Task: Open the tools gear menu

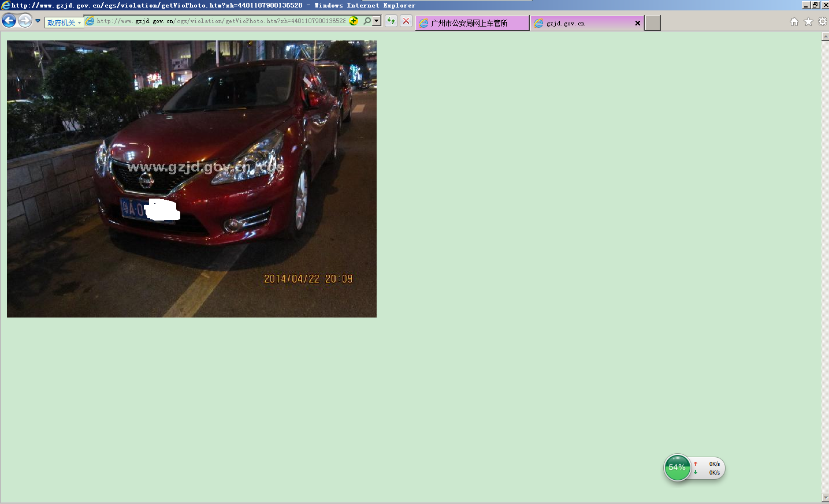Action: 822,22
